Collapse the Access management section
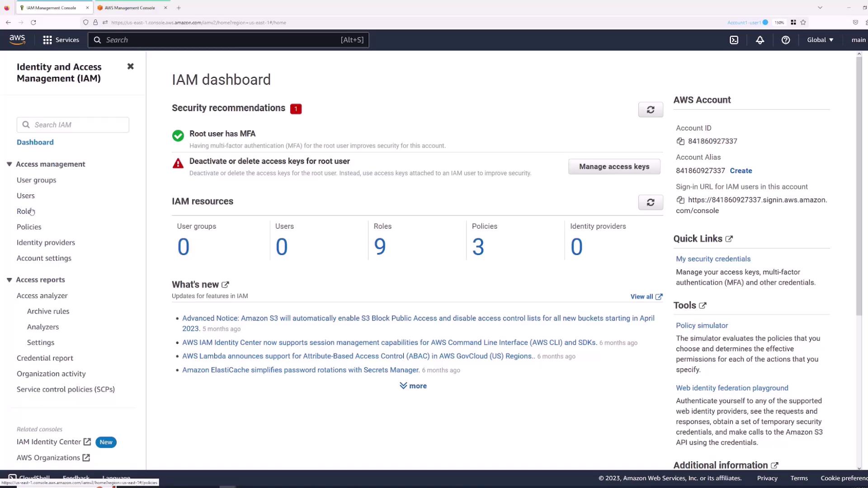The width and height of the screenshot is (868, 488). [x=9, y=164]
